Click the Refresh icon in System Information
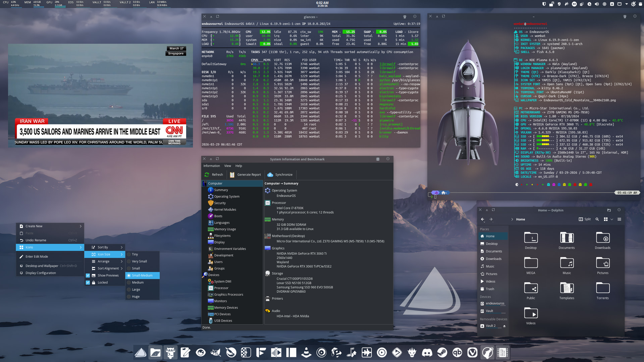The width and height of the screenshot is (644, 362). pos(207,175)
